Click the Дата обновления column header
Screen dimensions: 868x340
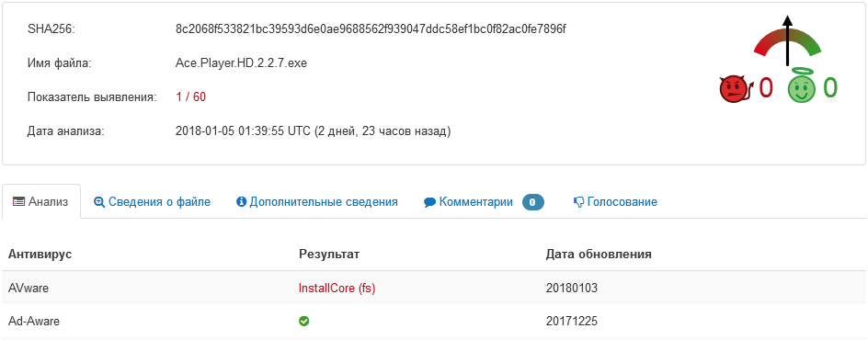click(x=599, y=255)
